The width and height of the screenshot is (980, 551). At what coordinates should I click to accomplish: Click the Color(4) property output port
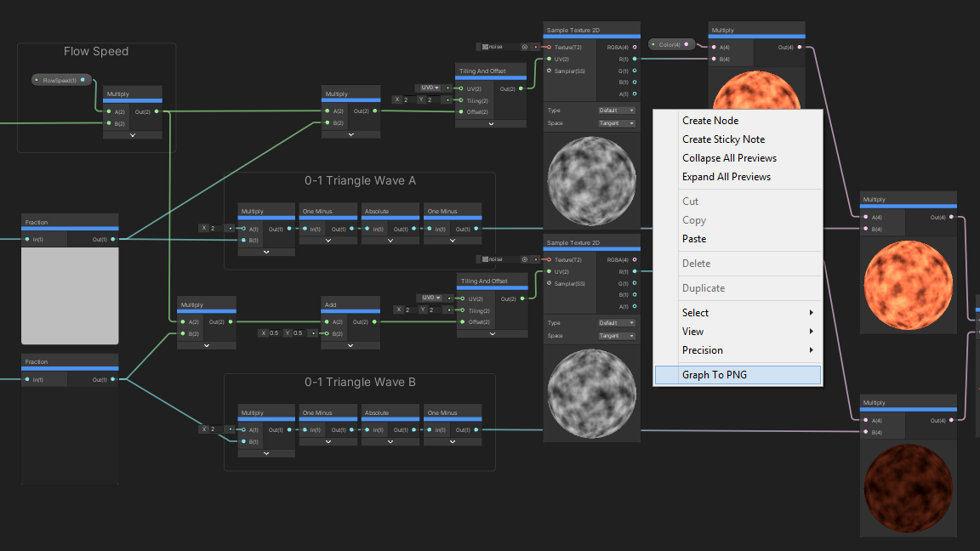(687, 44)
